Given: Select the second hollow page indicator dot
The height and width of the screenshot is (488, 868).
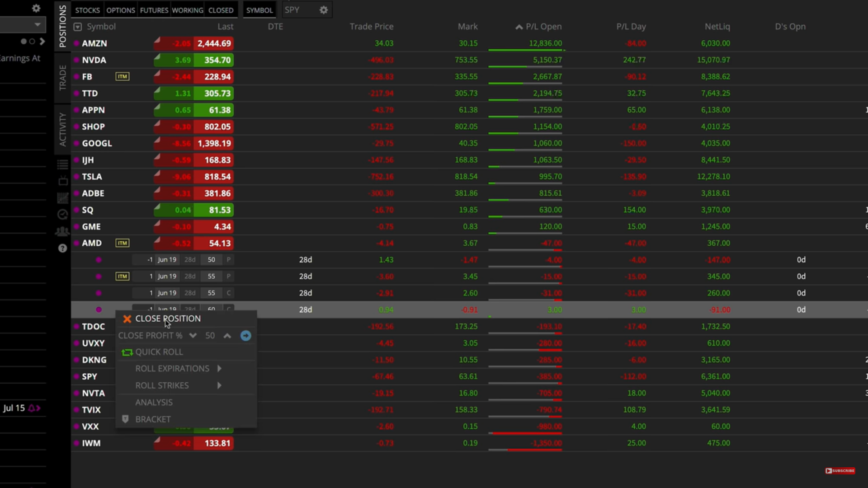Looking at the screenshot, I should tap(32, 42).
